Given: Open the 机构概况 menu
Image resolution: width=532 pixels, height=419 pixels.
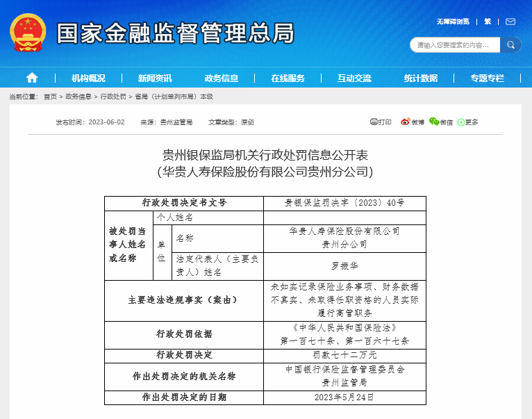Looking at the screenshot, I should pos(88,79).
